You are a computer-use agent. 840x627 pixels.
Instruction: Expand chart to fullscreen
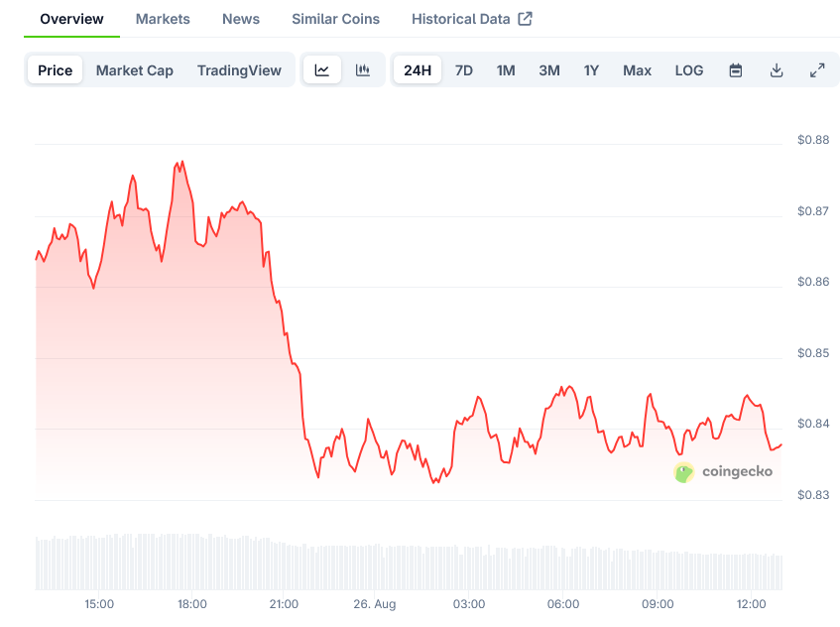tap(817, 70)
